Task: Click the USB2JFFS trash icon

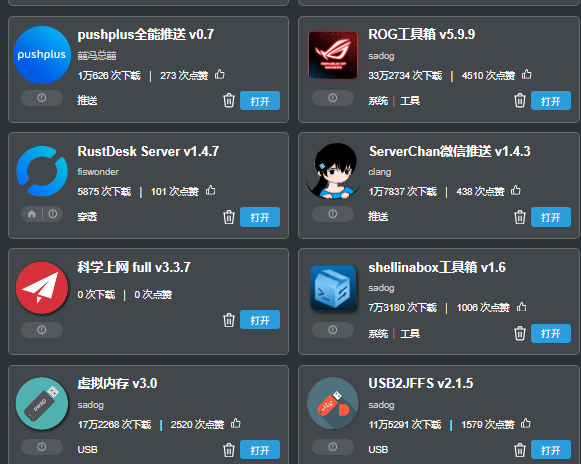Action: point(519,450)
